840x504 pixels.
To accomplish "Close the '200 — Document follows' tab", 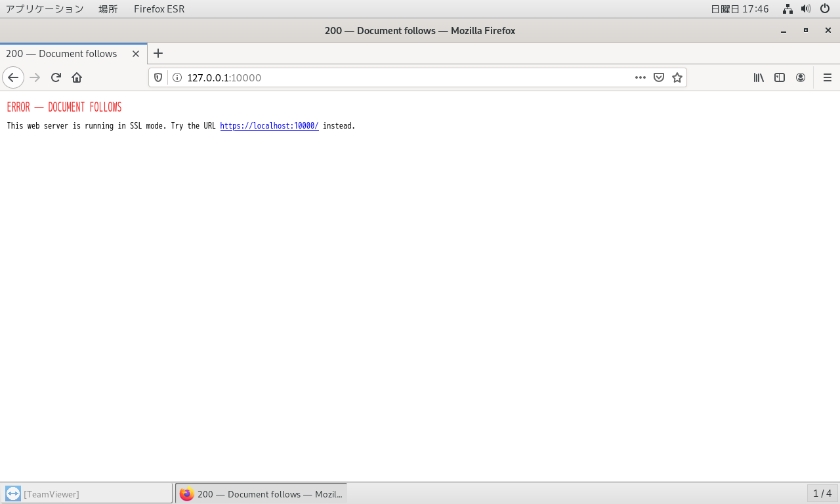I will (x=136, y=54).
